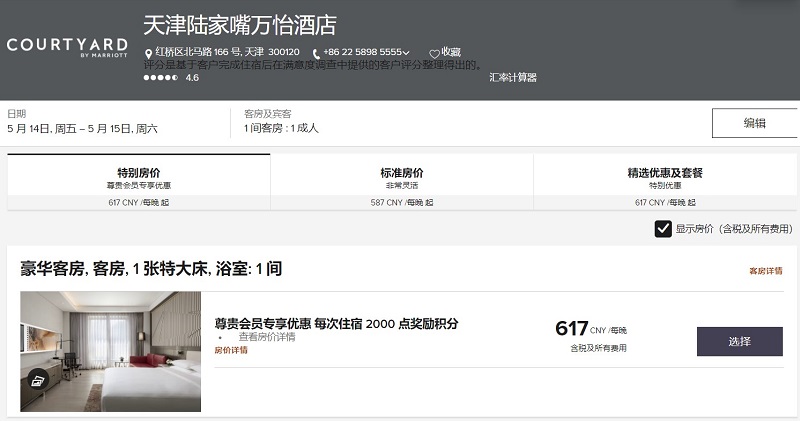Click the 含税及所有费用 note under price
The height and width of the screenshot is (421, 800).
598,348
